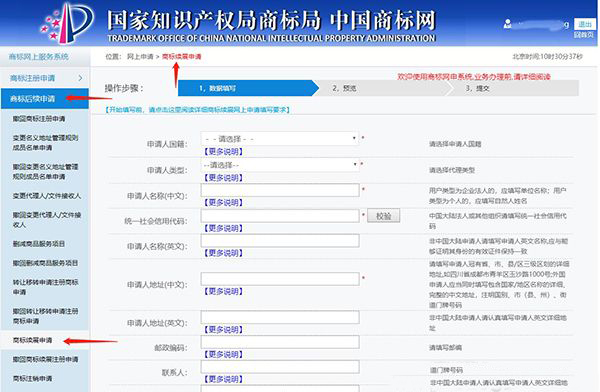Open 更多说明 under 申请人名称(英文)

click(x=223, y=253)
